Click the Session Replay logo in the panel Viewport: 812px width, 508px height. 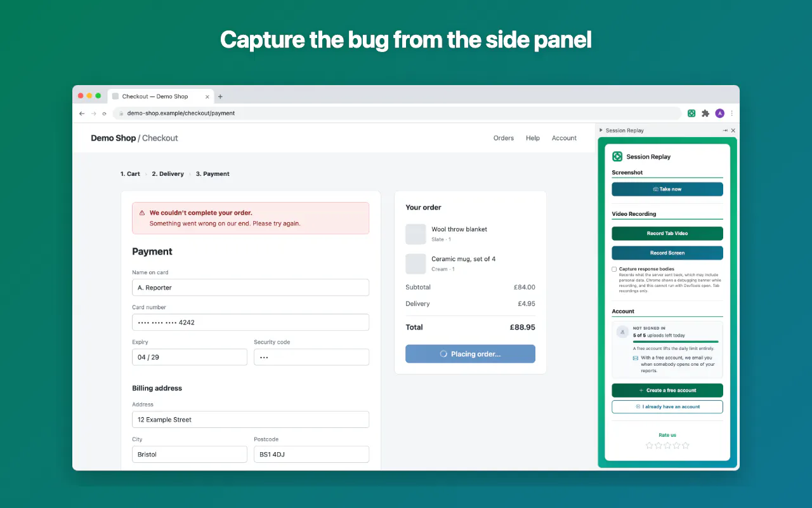click(x=617, y=156)
